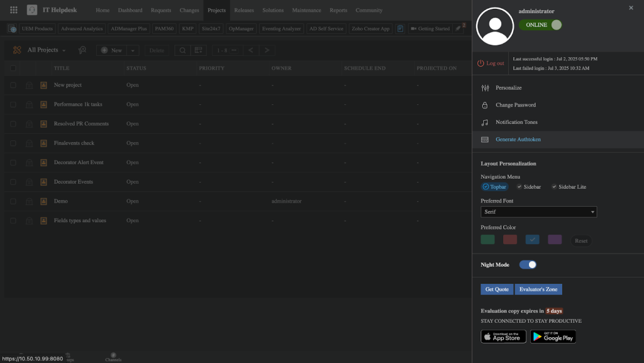Click the Log out power icon

[x=480, y=64]
